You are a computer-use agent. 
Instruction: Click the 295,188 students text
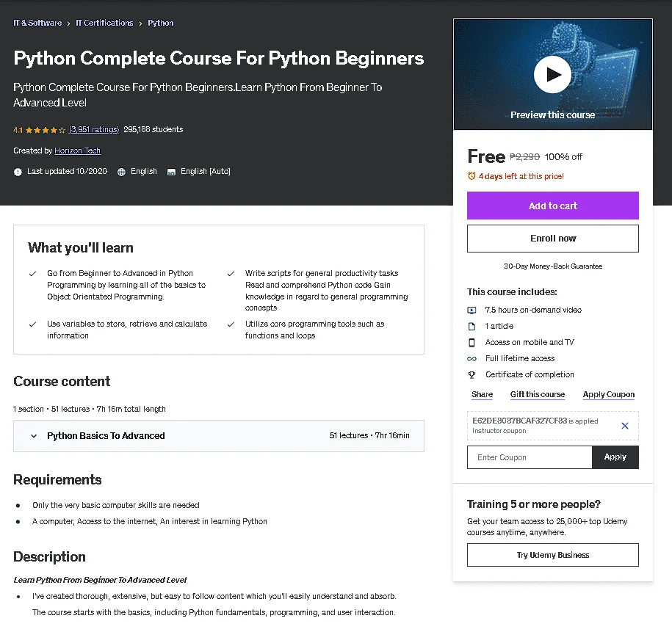[x=153, y=129]
